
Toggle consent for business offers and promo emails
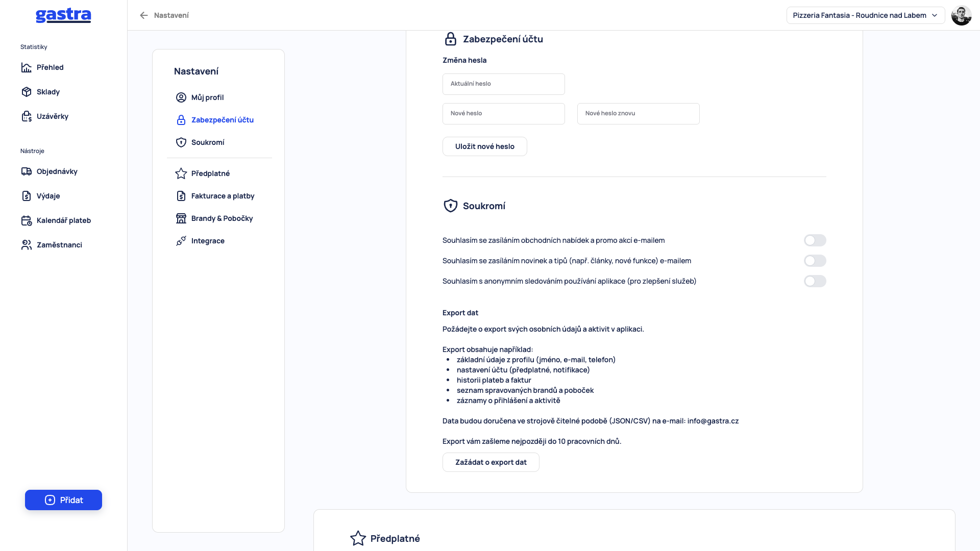coord(815,240)
